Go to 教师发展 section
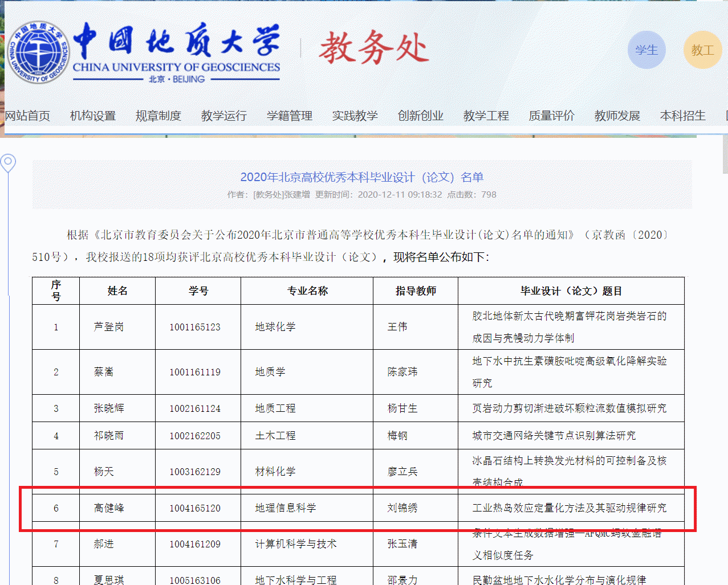The width and height of the screenshot is (728, 585). pyautogui.click(x=617, y=116)
